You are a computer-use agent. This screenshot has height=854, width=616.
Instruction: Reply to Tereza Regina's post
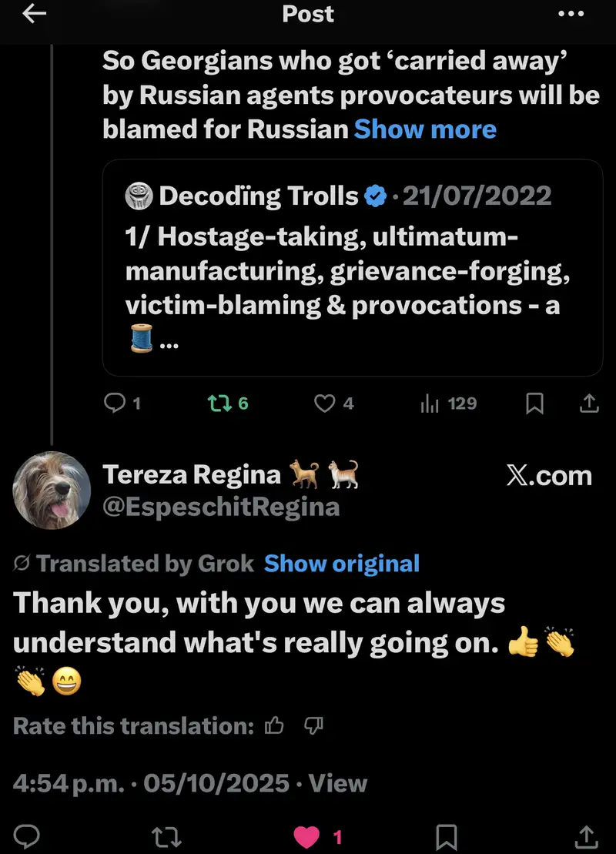27,836
